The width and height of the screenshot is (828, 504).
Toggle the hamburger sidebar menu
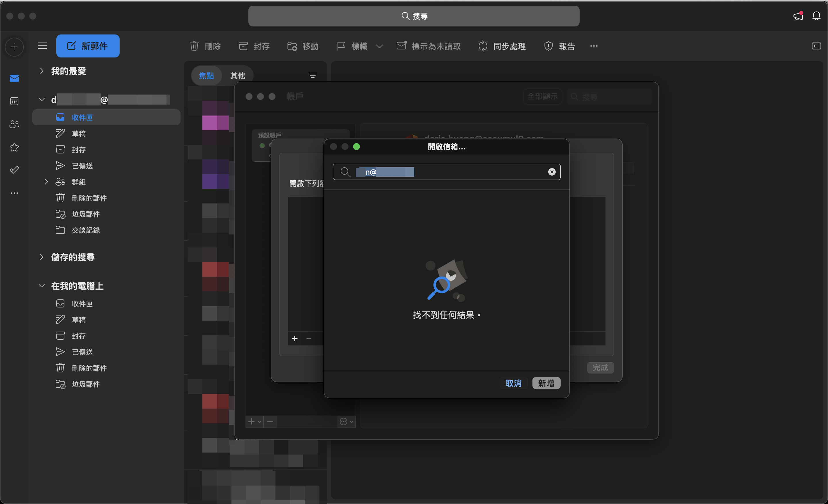tap(42, 46)
